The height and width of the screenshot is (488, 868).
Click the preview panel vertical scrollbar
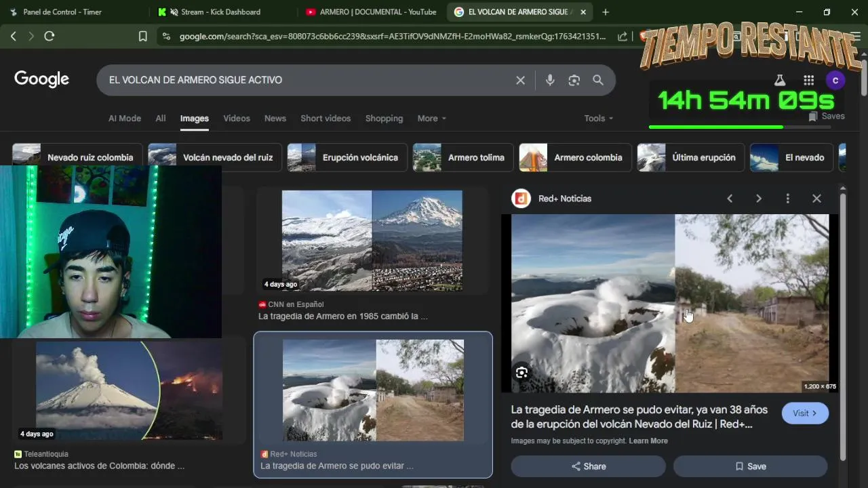(843, 325)
